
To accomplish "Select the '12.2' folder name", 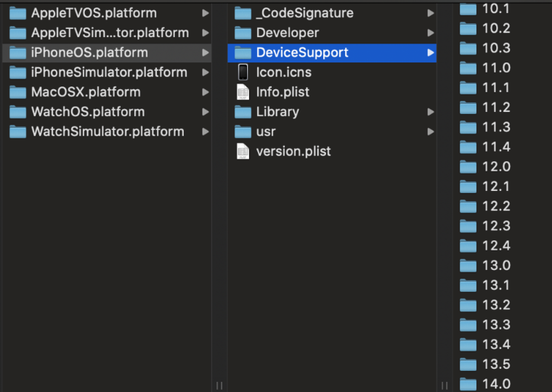I will (x=496, y=206).
